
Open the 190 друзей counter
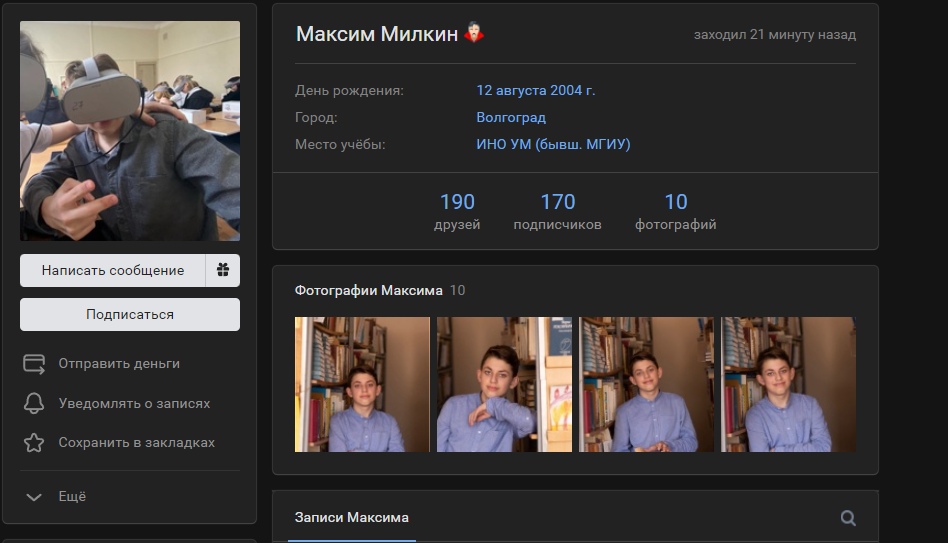tap(457, 211)
